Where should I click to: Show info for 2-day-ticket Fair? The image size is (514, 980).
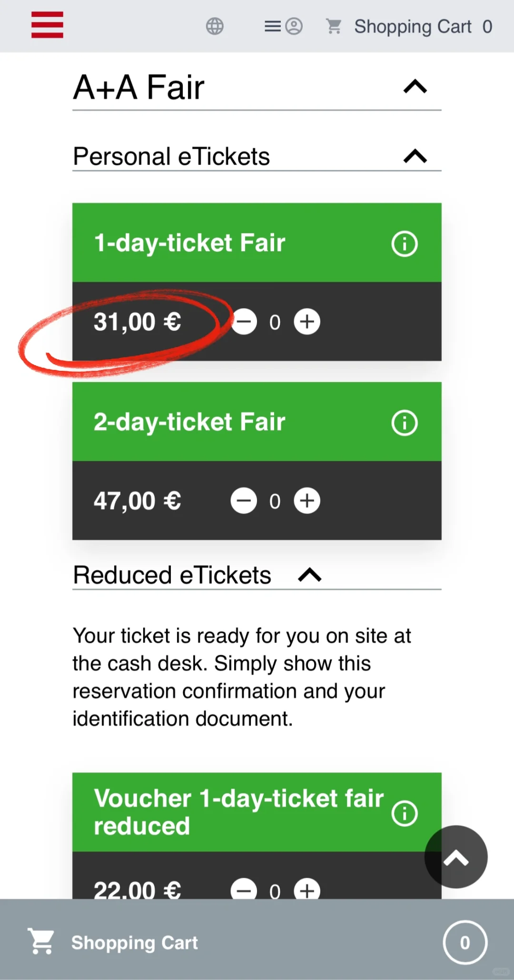405,423
